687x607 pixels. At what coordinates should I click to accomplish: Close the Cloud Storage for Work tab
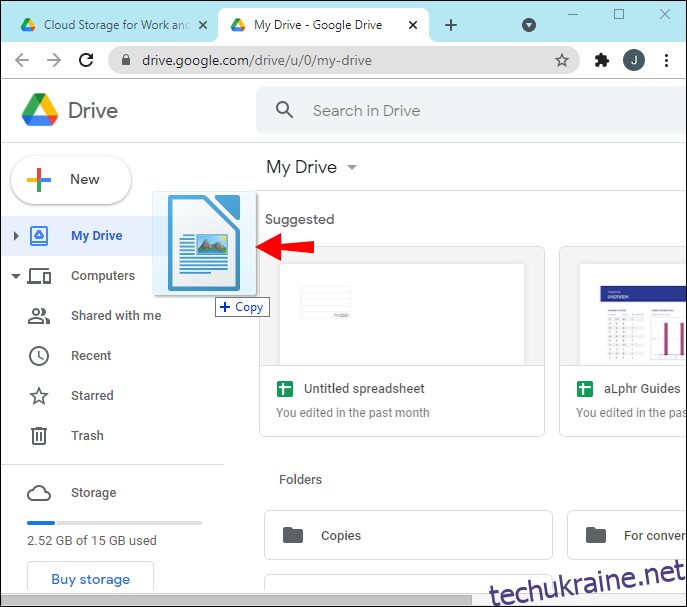203,25
